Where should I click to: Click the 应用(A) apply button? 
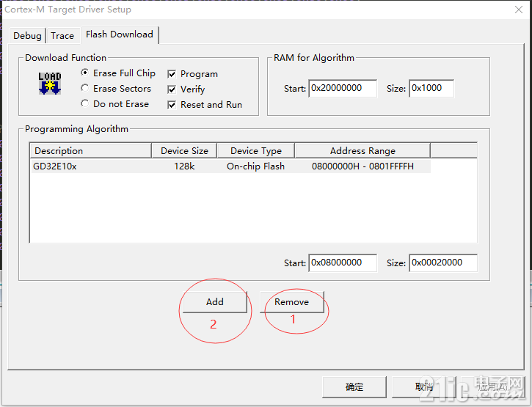click(492, 387)
